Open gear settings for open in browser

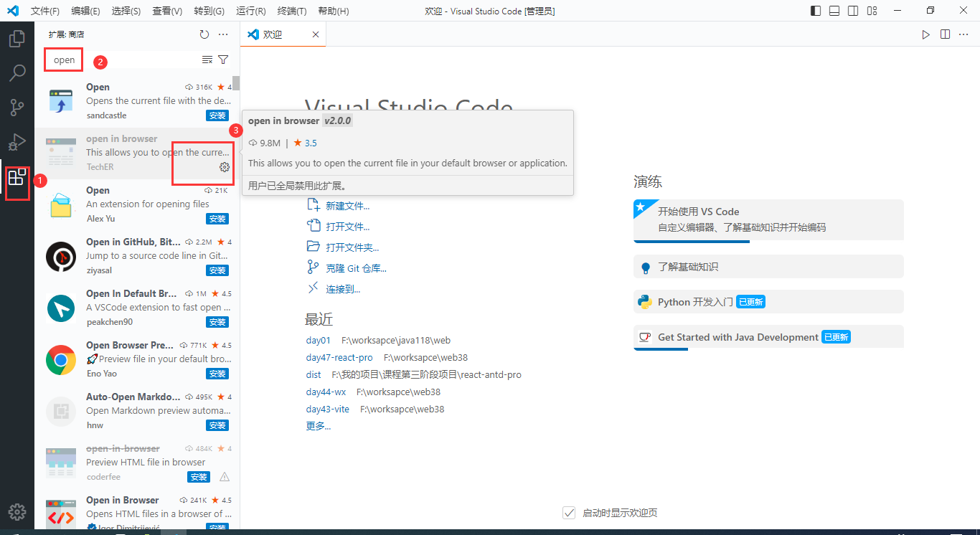pyautogui.click(x=225, y=167)
